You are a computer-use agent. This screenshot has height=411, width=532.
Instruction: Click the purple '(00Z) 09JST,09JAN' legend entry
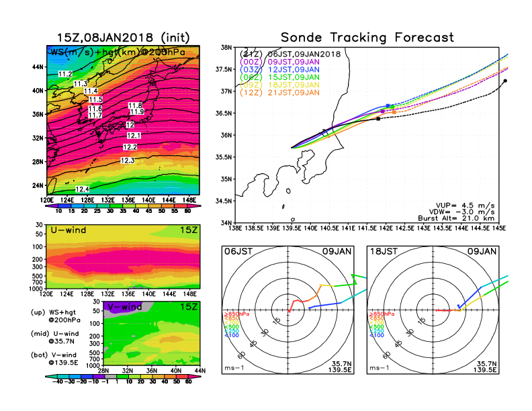279,62
